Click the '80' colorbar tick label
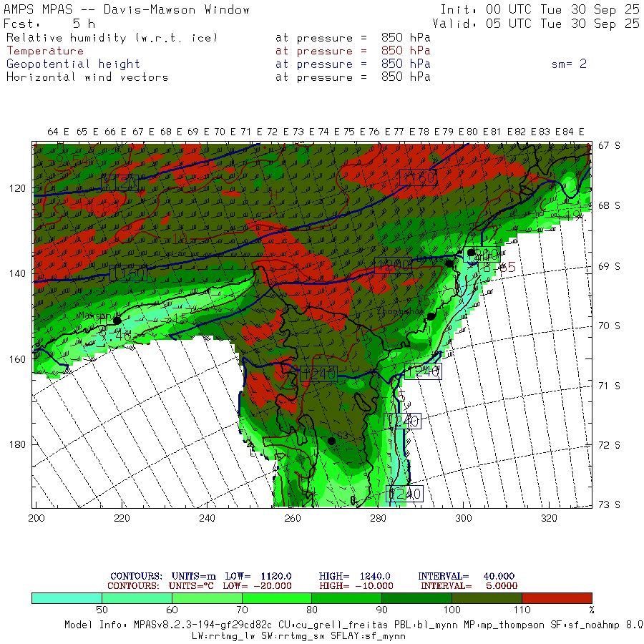This screenshot has height=644, width=644. point(312,610)
